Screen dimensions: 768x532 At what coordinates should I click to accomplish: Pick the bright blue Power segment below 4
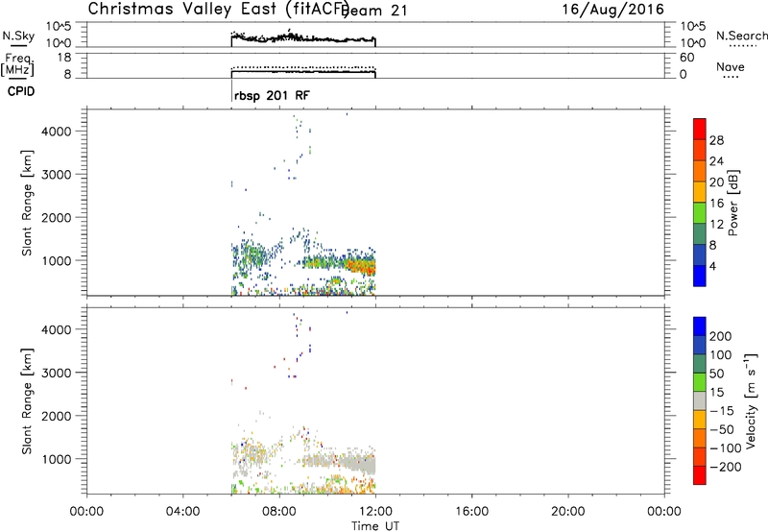pyautogui.click(x=700, y=276)
